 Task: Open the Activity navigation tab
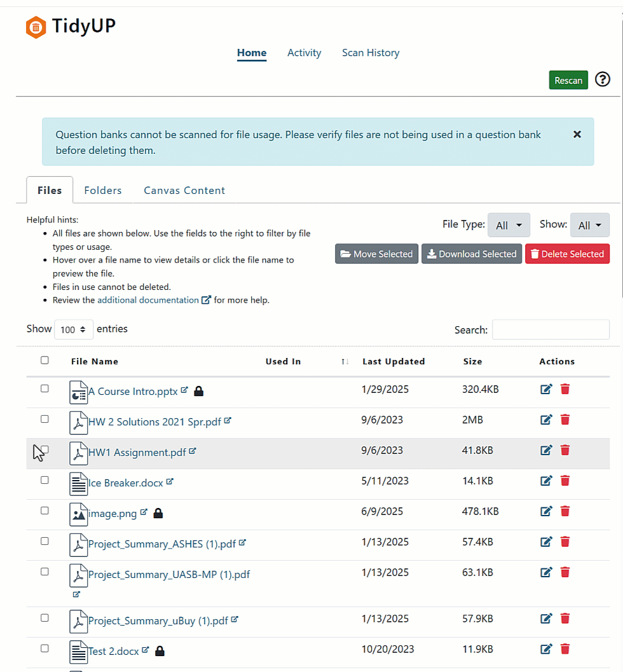click(305, 53)
